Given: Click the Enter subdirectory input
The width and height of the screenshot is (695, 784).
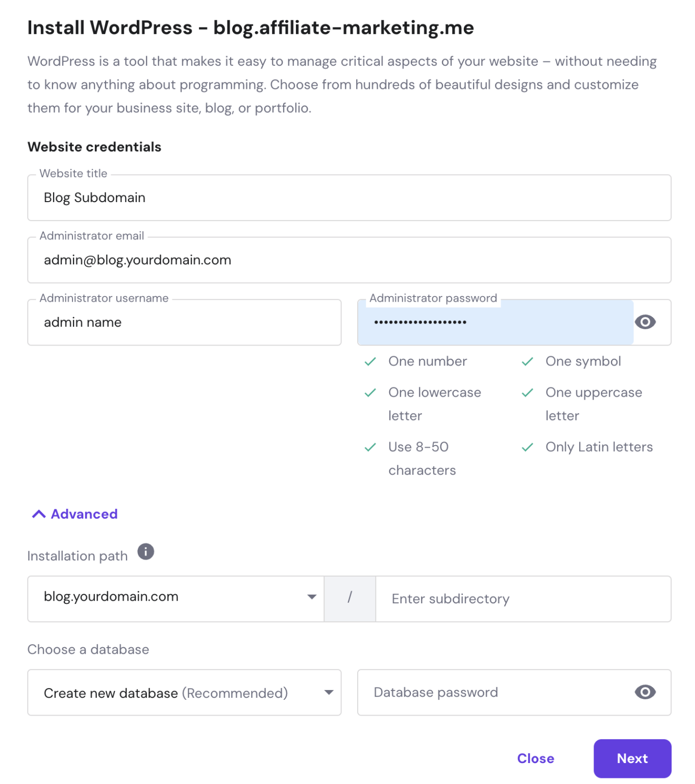Looking at the screenshot, I should pos(523,599).
